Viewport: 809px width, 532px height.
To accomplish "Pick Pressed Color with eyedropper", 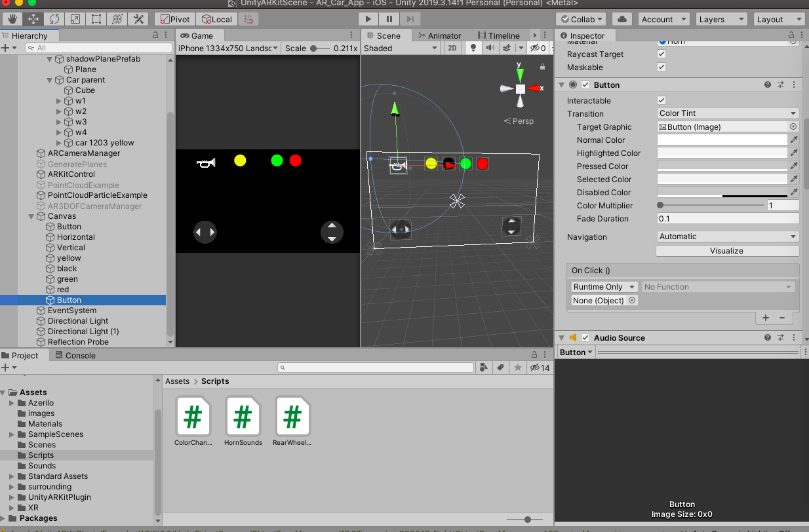I will tap(794, 166).
